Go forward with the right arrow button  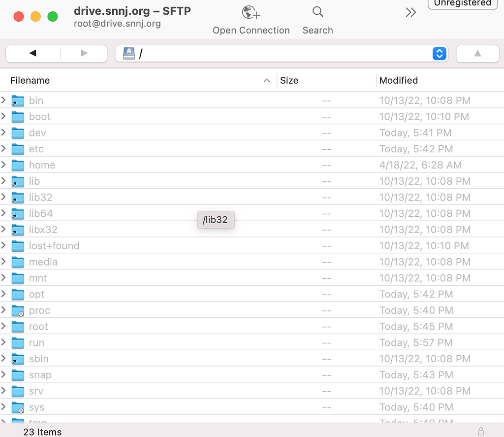pyautogui.click(x=84, y=54)
